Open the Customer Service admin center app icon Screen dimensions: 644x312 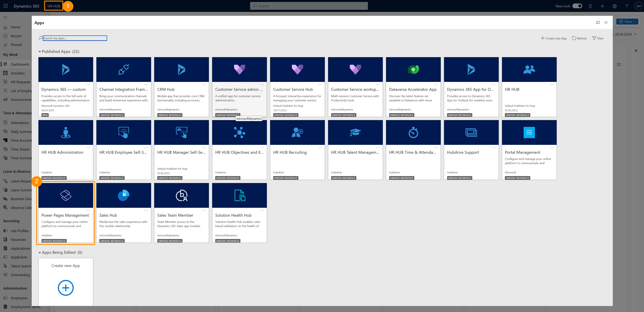pyautogui.click(x=239, y=69)
